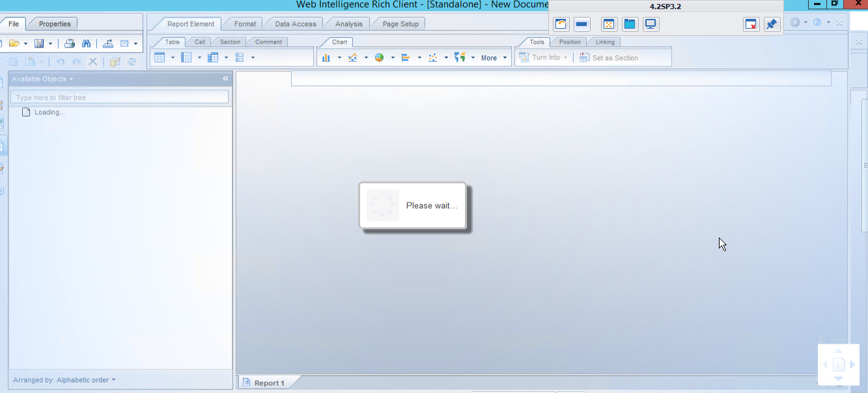Collapse the Available Objects panel with the double chevron

[x=226, y=78]
